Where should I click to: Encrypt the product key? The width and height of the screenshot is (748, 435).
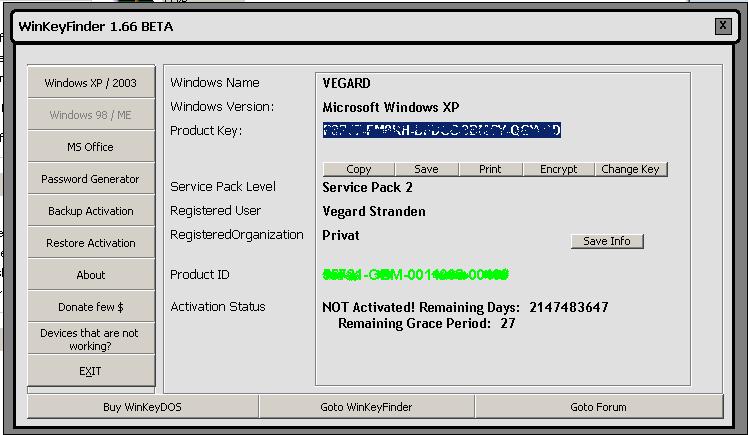tap(559, 169)
